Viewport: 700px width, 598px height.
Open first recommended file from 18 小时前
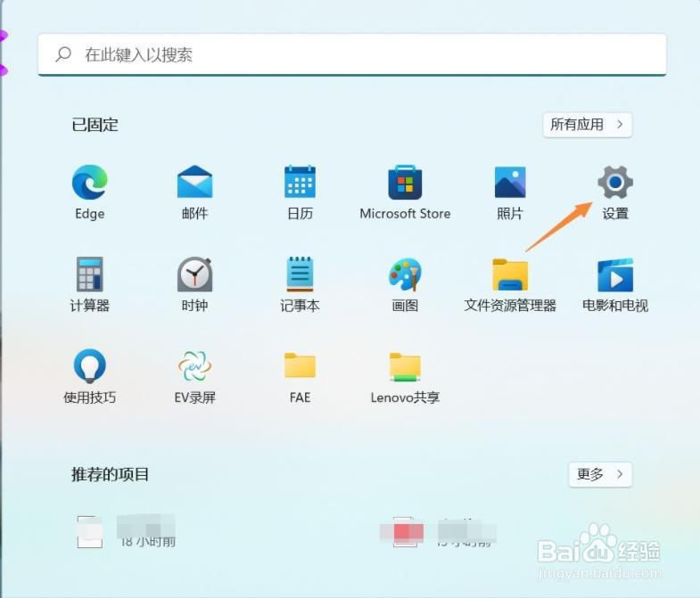click(127, 531)
